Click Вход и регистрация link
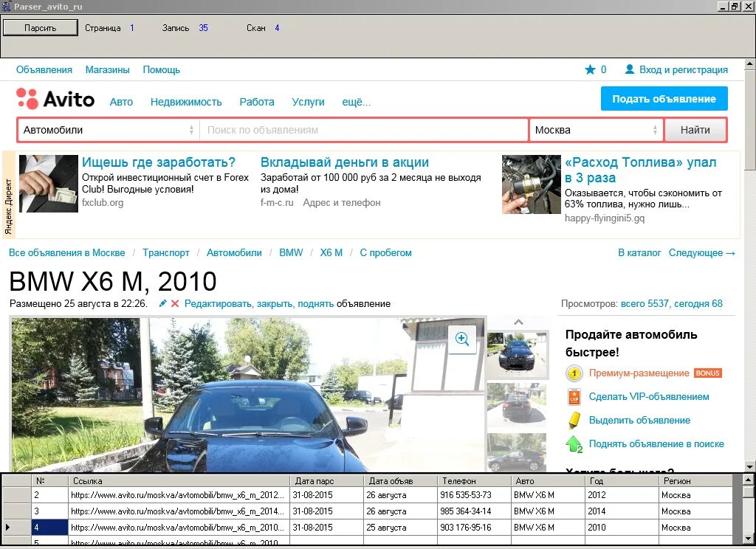The width and height of the screenshot is (756, 549). coord(683,70)
